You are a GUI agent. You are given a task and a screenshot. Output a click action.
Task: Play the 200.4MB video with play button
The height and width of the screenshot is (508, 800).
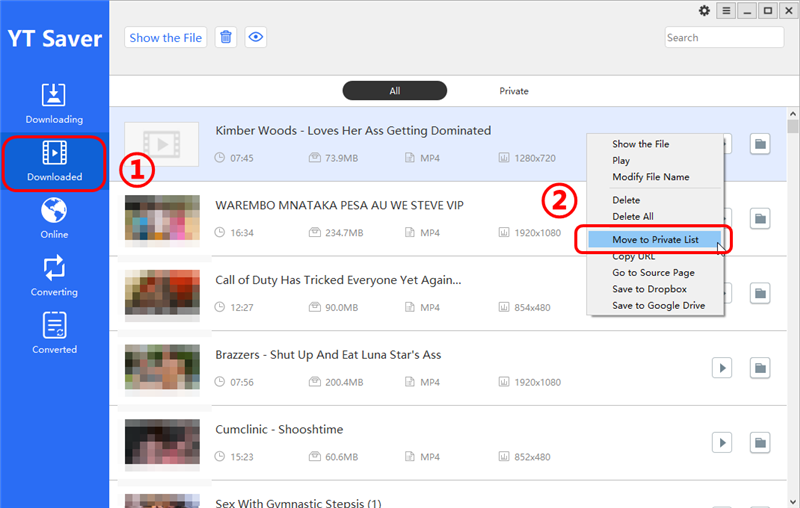click(x=722, y=368)
